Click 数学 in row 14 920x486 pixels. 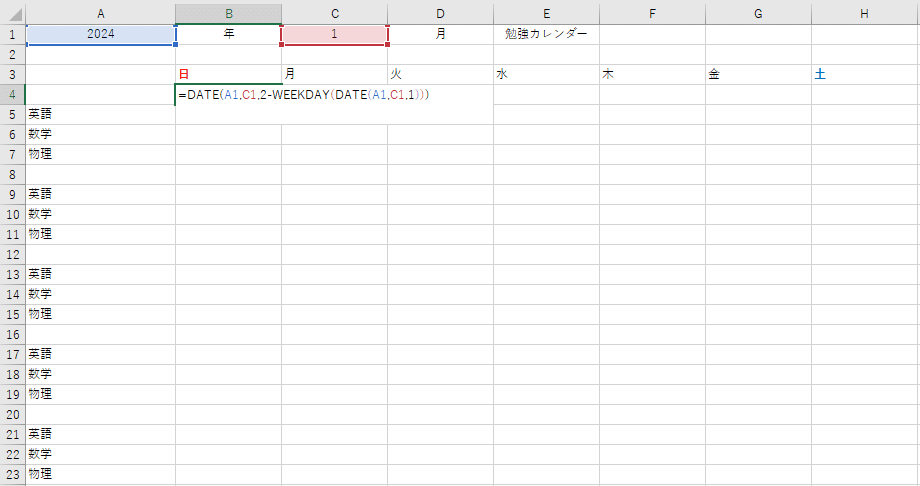pyautogui.click(x=100, y=294)
